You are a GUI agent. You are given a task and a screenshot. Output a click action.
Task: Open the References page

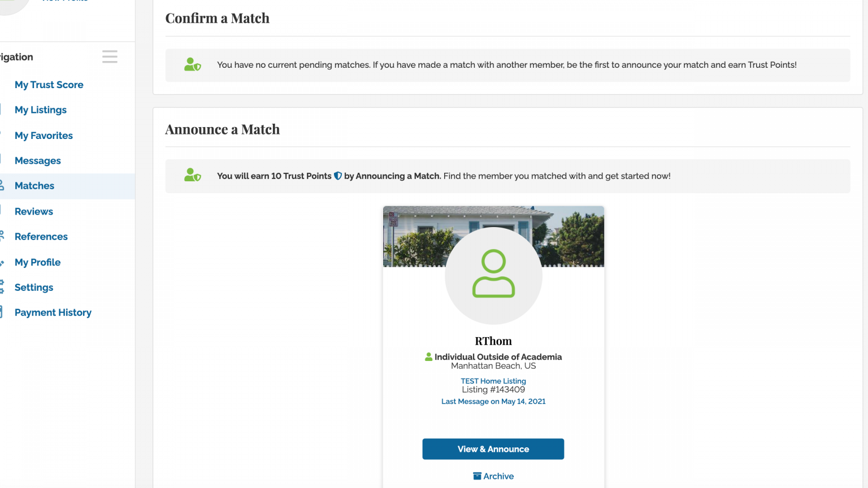tap(41, 237)
